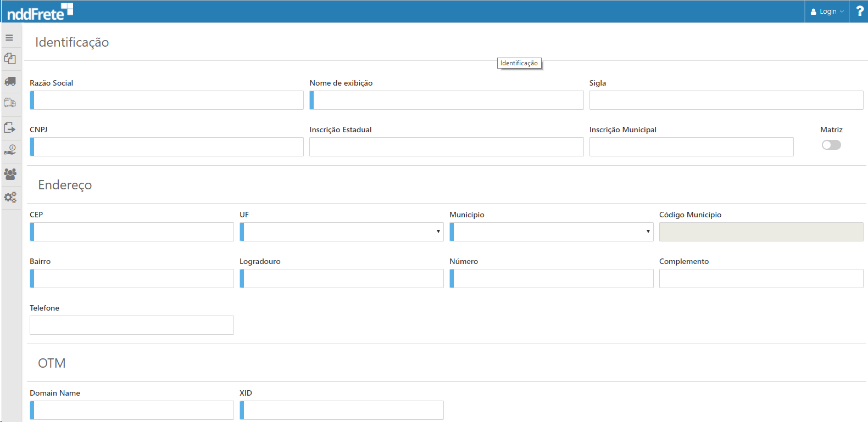The width and height of the screenshot is (868, 422).
Task: Open settings via the gears sidebar icon
Action: (x=10, y=197)
